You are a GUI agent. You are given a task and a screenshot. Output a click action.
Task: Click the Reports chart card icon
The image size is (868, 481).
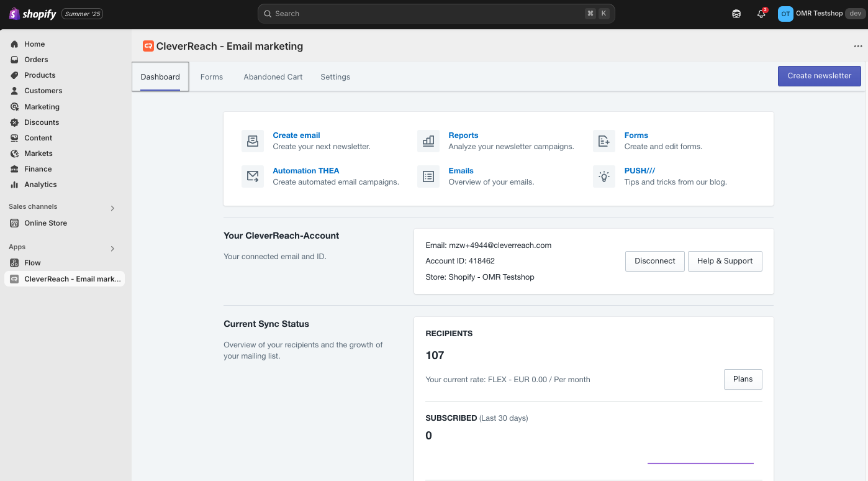(x=428, y=141)
